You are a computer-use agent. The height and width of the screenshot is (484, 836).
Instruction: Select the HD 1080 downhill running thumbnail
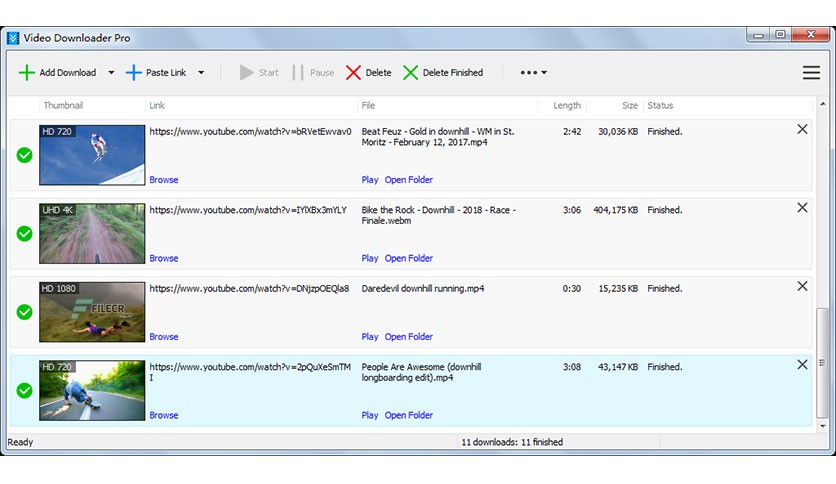(x=92, y=312)
